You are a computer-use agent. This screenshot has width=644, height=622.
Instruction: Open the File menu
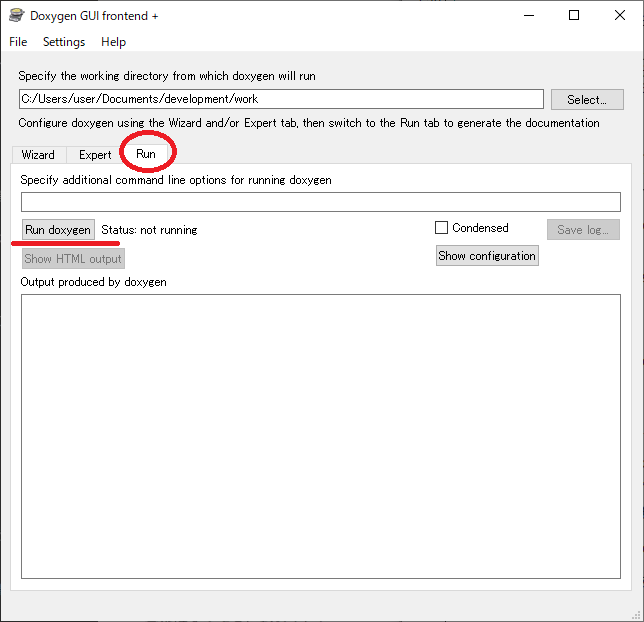pyautogui.click(x=18, y=42)
